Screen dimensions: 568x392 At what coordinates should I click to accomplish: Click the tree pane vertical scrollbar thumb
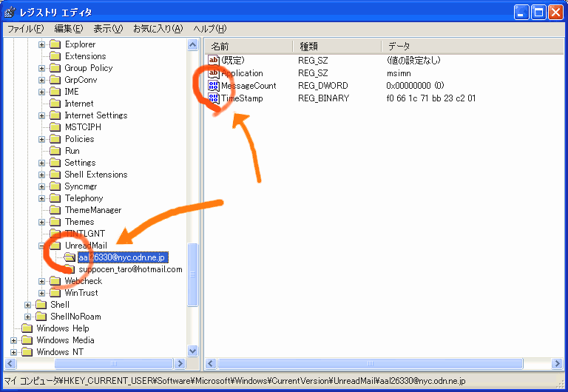(193, 274)
